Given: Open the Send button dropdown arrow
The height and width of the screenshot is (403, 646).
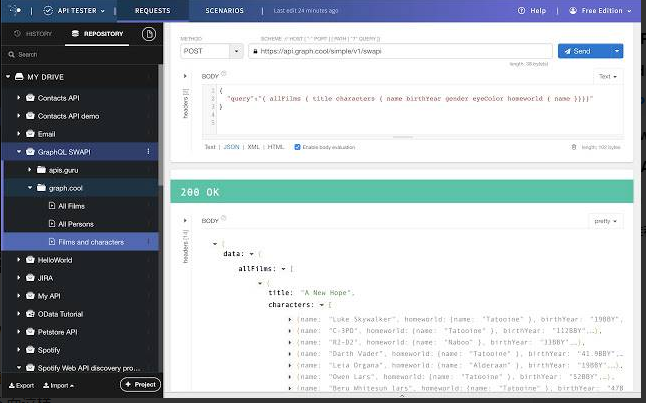Looking at the screenshot, I should 617,51.
